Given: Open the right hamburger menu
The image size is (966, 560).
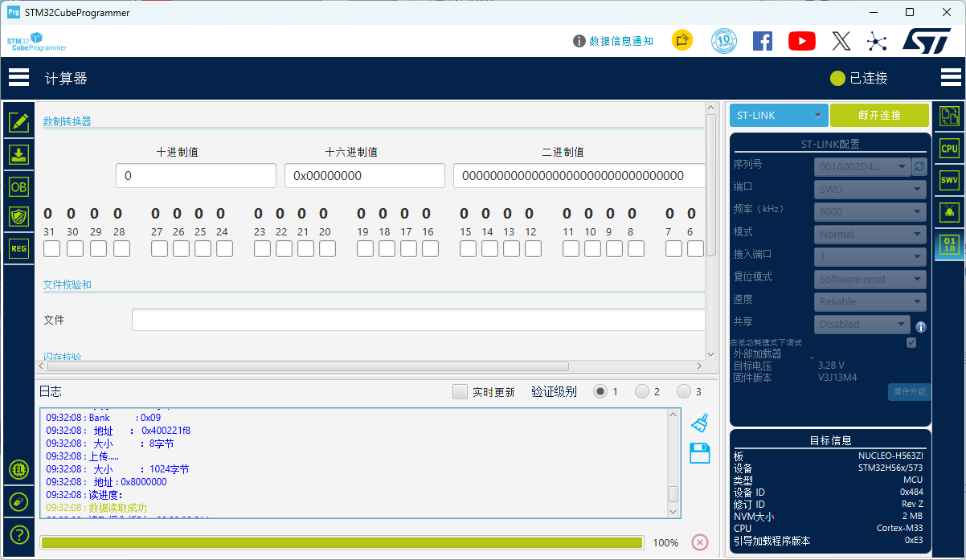Looking at the screenshot, I should point(951,78).
